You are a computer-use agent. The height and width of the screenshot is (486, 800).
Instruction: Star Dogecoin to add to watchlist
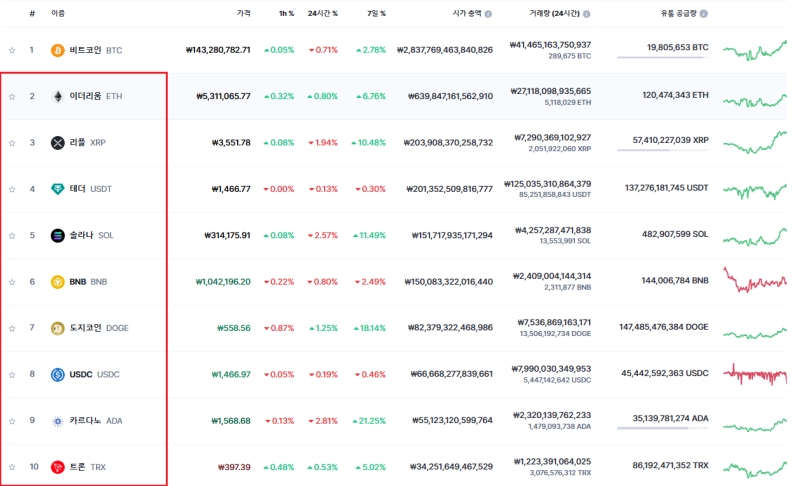pyautogui.click(x=12, y=328)
